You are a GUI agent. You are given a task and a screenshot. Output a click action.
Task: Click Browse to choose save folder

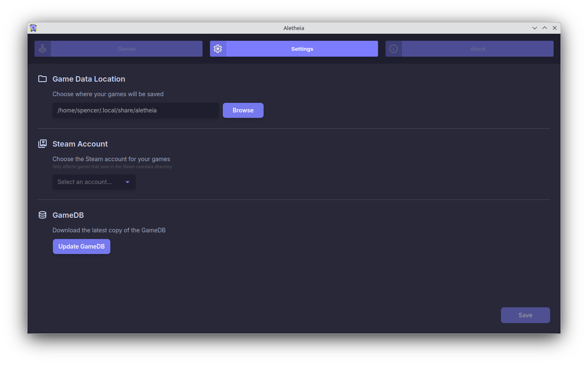point(243,110)
